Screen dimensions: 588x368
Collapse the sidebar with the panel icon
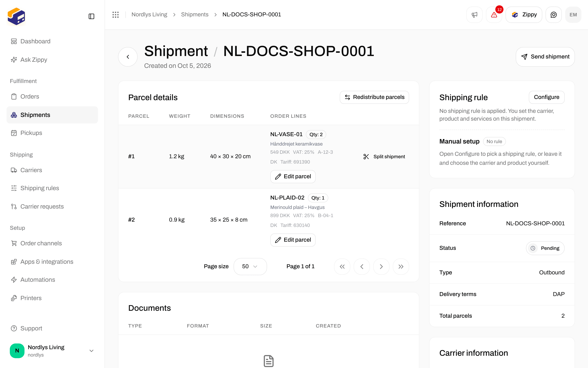[91, 16]
